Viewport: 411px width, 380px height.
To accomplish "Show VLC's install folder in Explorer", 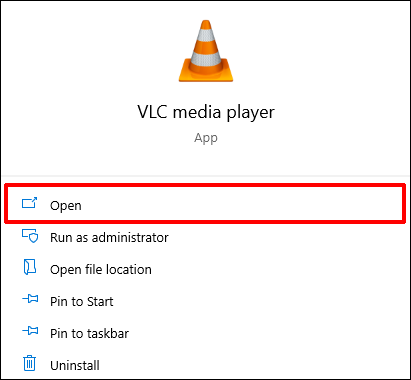I will [x=205, y=270].
